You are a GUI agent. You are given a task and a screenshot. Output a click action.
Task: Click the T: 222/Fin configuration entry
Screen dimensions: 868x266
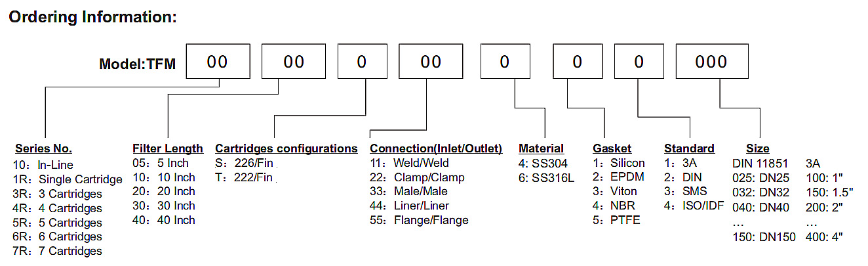tap(244, 177)
